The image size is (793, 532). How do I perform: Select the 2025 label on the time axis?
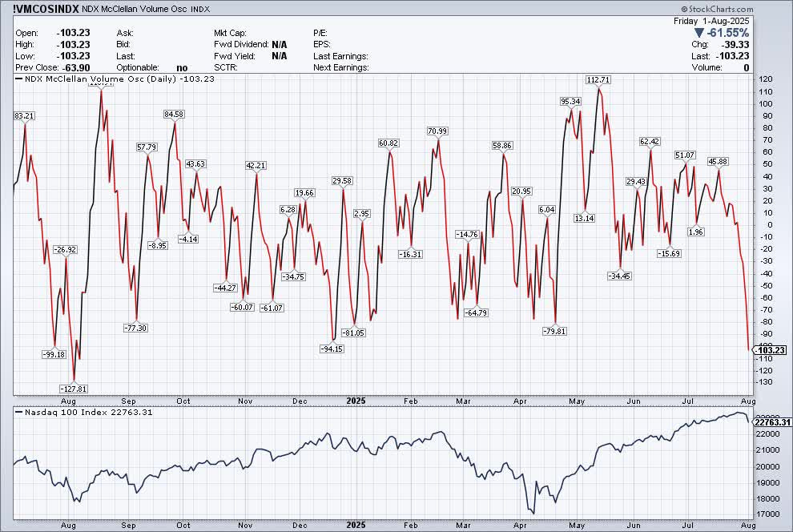[x=355, y=401]
